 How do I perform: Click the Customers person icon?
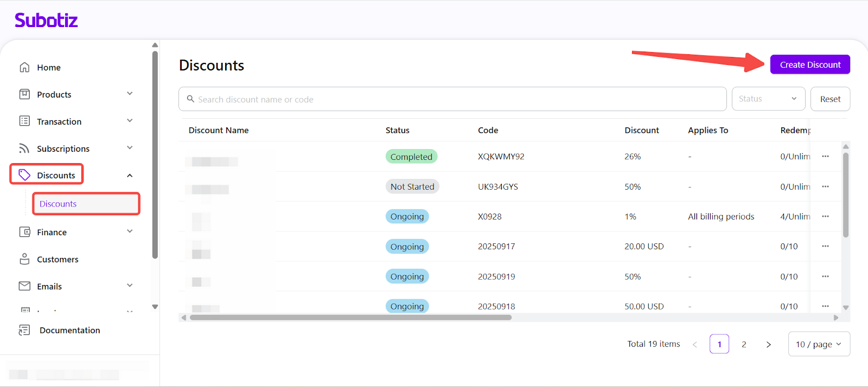(24, 259)
